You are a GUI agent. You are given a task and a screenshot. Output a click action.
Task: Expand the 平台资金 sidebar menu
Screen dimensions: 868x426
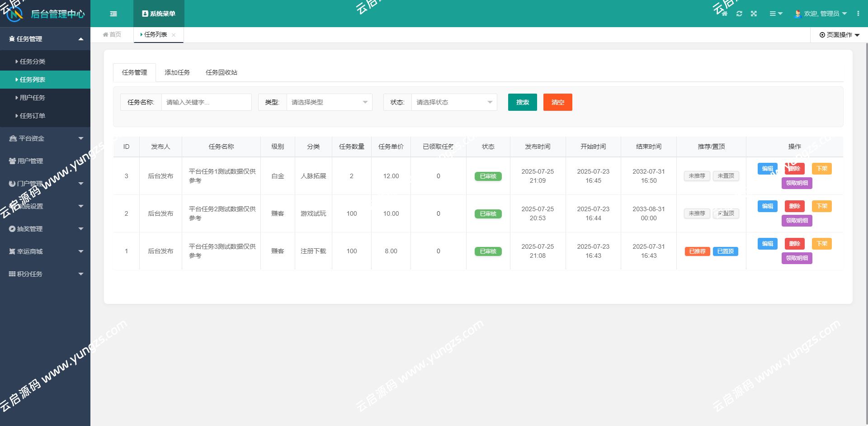[45, 138]
